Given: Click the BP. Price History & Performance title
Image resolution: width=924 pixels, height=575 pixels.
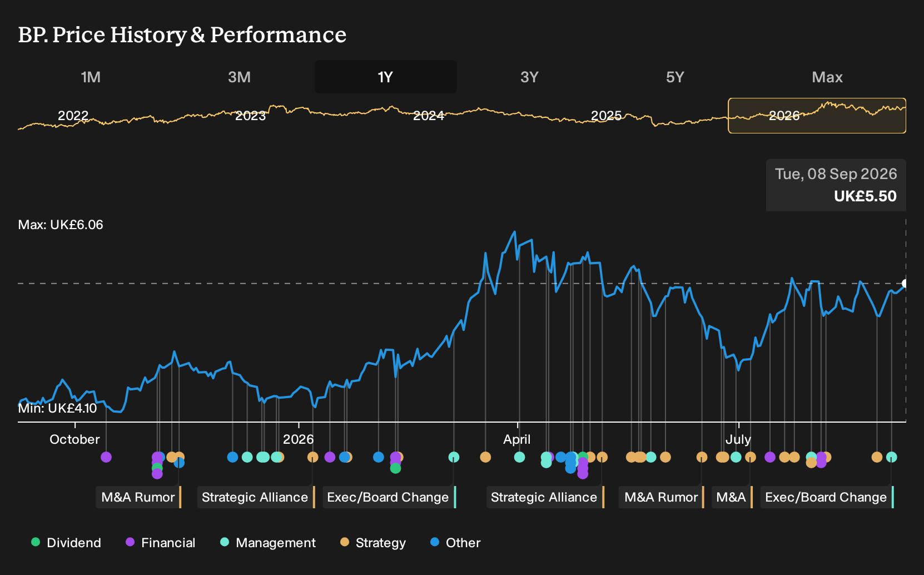Looking at the screenshot, I should click(182, 34).
